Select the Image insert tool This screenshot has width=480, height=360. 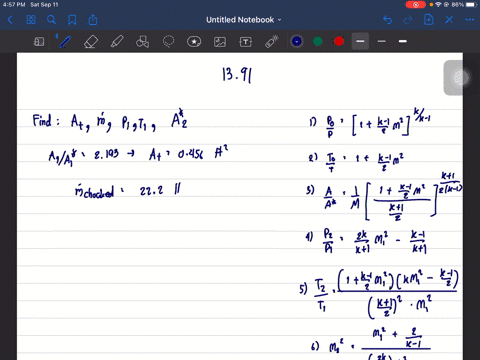pos(220,42)
